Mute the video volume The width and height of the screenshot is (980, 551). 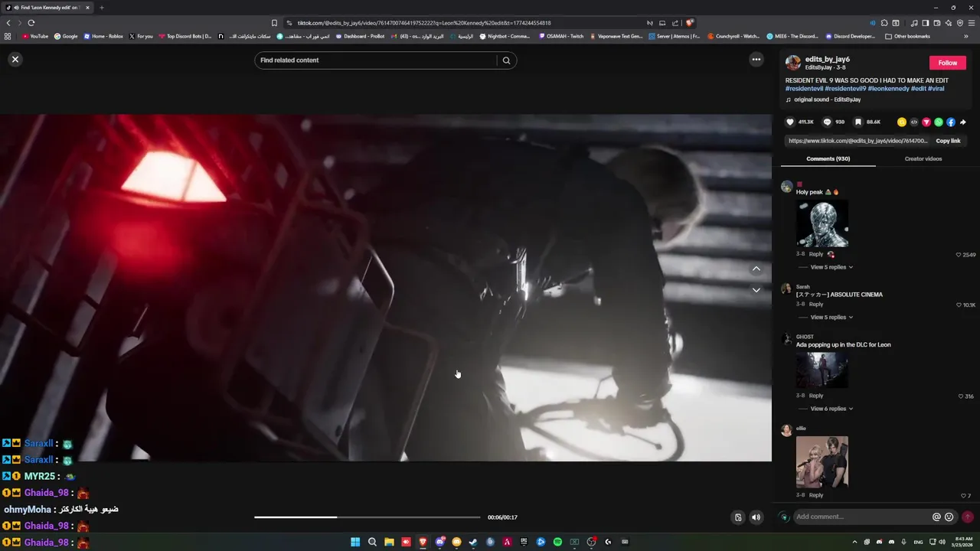tap(756, 517)
